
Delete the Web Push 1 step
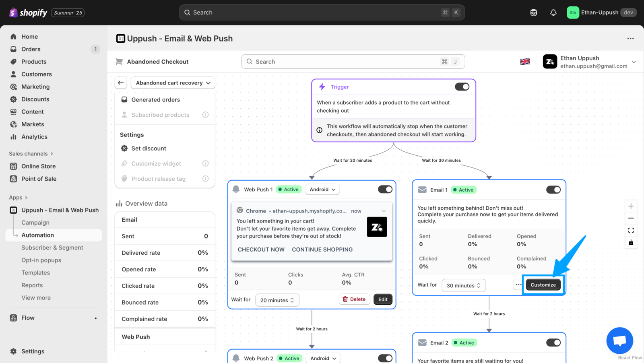click(x=354, y=299)
